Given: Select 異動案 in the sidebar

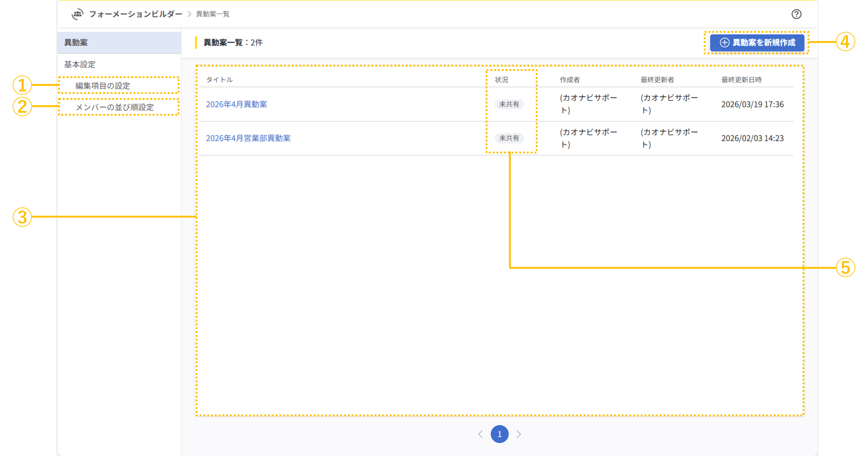Looking at the screenshot, I should click(x=76, y=43).
